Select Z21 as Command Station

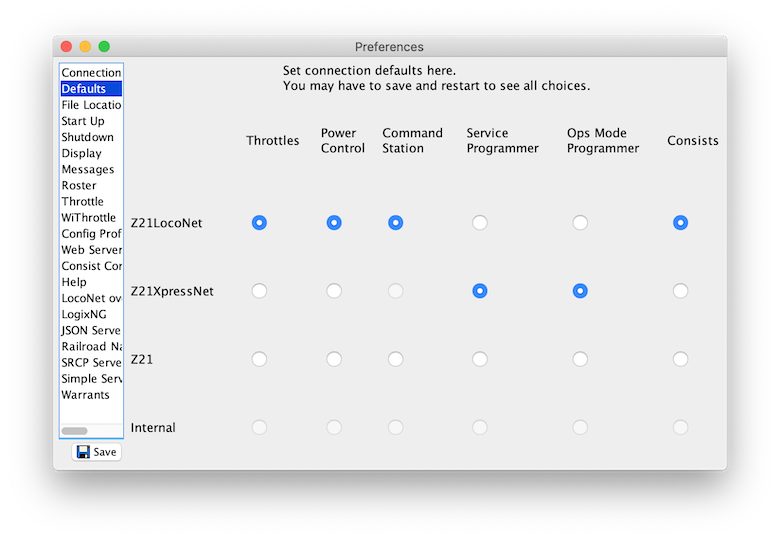[x=395, y=359]
